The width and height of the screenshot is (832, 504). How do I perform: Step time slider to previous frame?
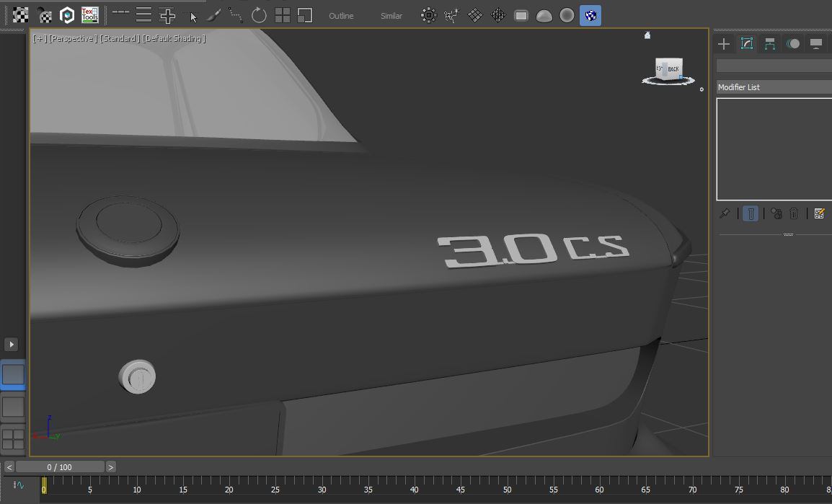[x=9, y=467]
